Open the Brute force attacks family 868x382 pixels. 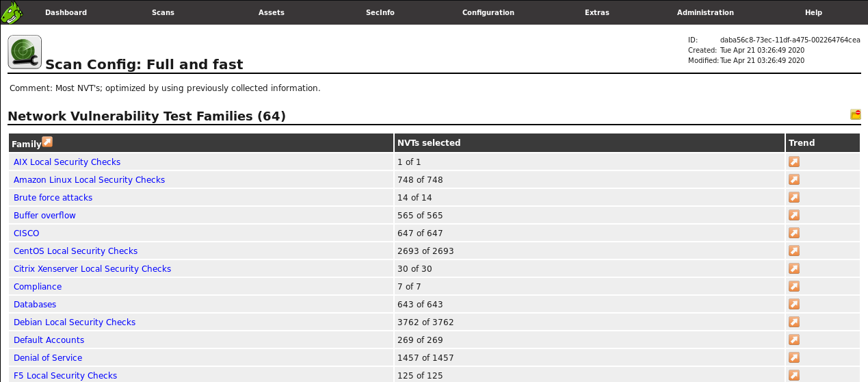coord(53,198)
